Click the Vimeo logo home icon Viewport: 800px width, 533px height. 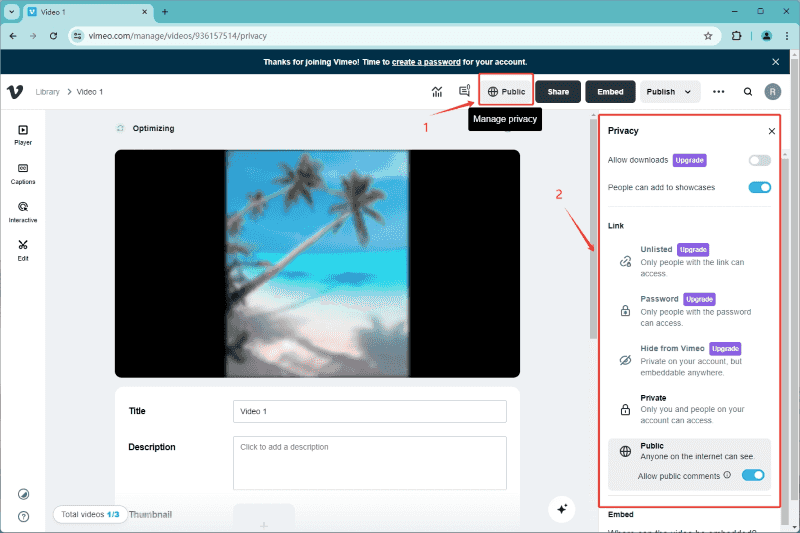click(15, 92)
